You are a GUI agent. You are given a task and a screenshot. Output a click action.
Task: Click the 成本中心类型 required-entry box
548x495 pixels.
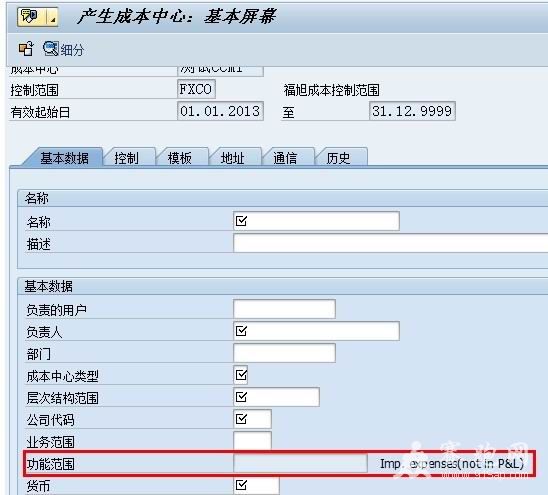[x=241, y=375]
